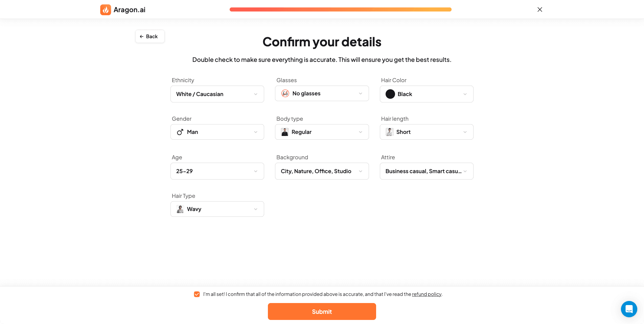Viewport: 644px width, 324px height.
Task: Click the X to close the wizard
Action: [x=540, y=9]
